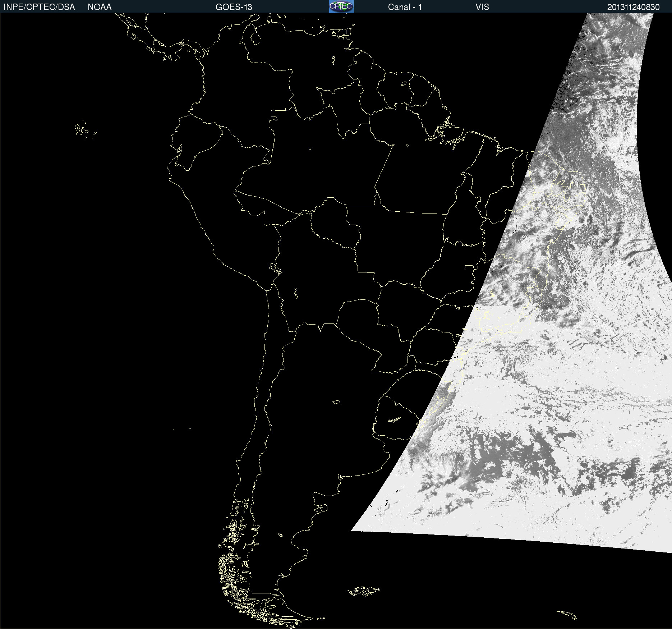Click Lake Maracaibo in Venezuela
The height and width of the screenshot is (629, 672).
coord(256,37)
